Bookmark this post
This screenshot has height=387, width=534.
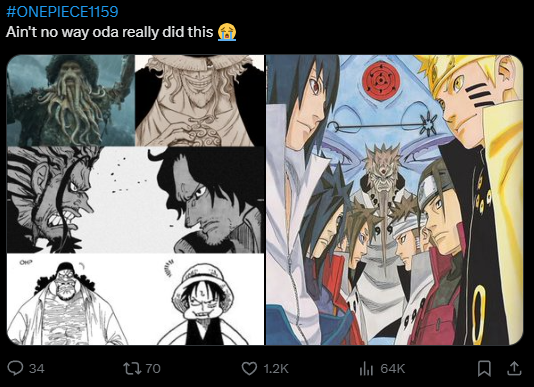pyautogui.click(x=484, y=368)
